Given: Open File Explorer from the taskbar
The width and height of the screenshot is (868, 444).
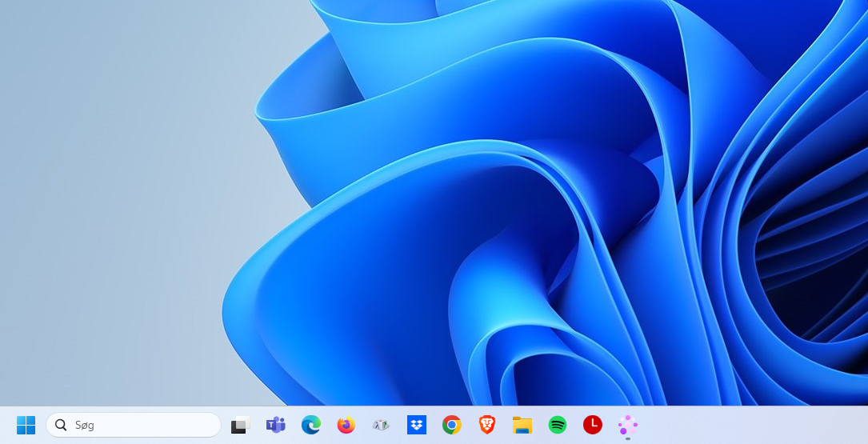Looking at the screenshot, I should [x=522, y=425].
